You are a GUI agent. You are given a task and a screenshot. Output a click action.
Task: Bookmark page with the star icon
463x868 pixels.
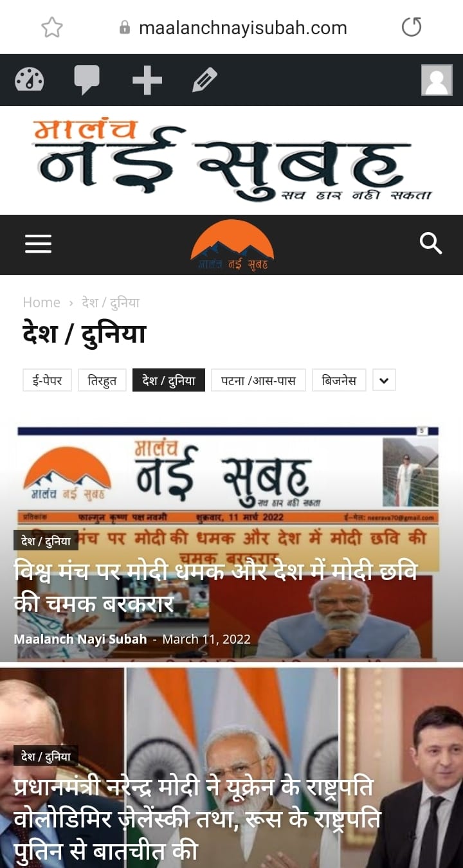[52, 27]
